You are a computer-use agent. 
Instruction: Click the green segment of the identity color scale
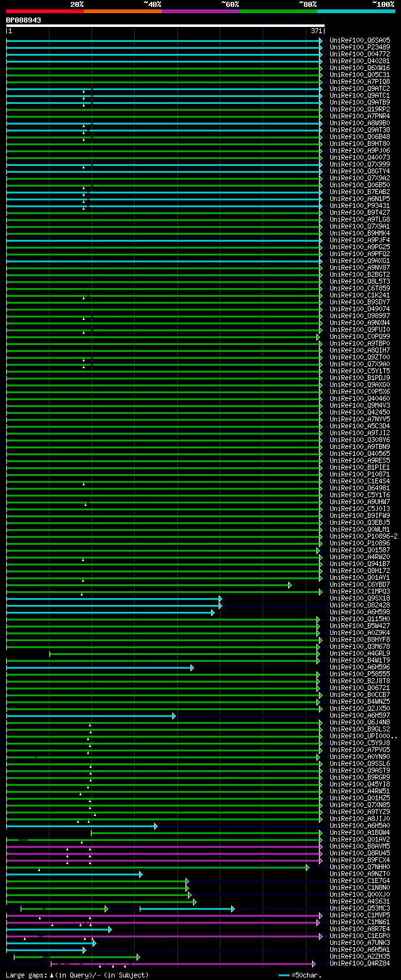[278, 11]
